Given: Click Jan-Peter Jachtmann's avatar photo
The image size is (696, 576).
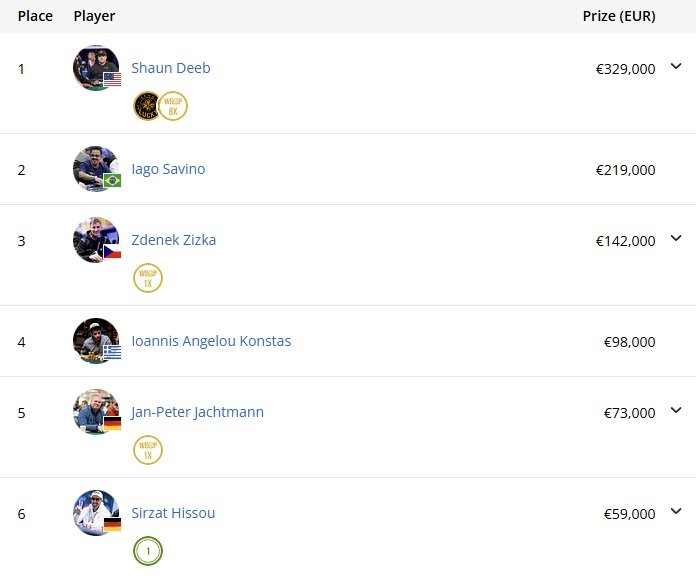Looking at the screenshot, I should coord(94,410).
